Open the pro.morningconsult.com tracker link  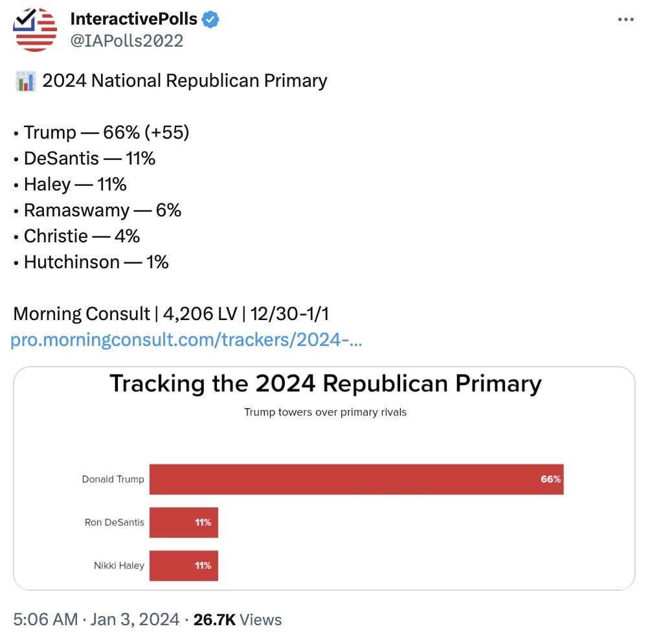186,339
